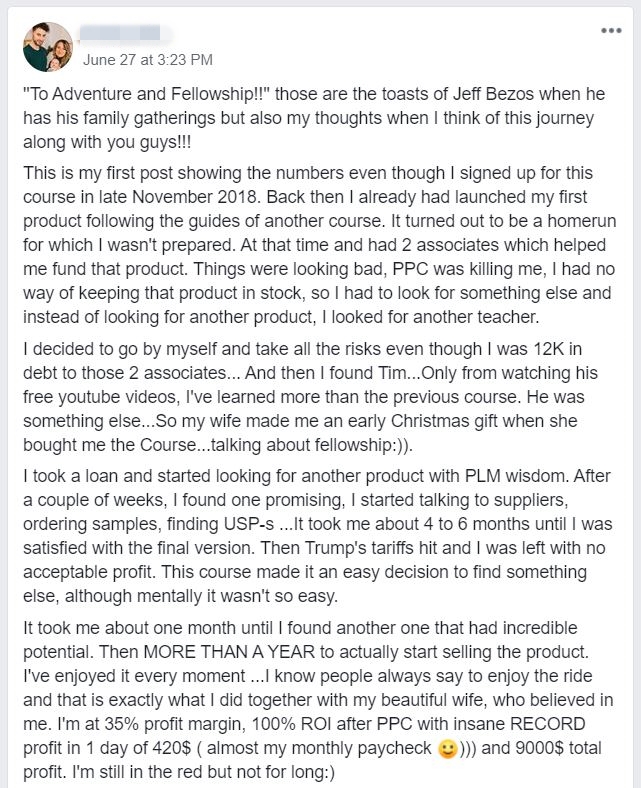Open the post options three-dot menu
641x788 pixels.
click(x=611, y=31)
